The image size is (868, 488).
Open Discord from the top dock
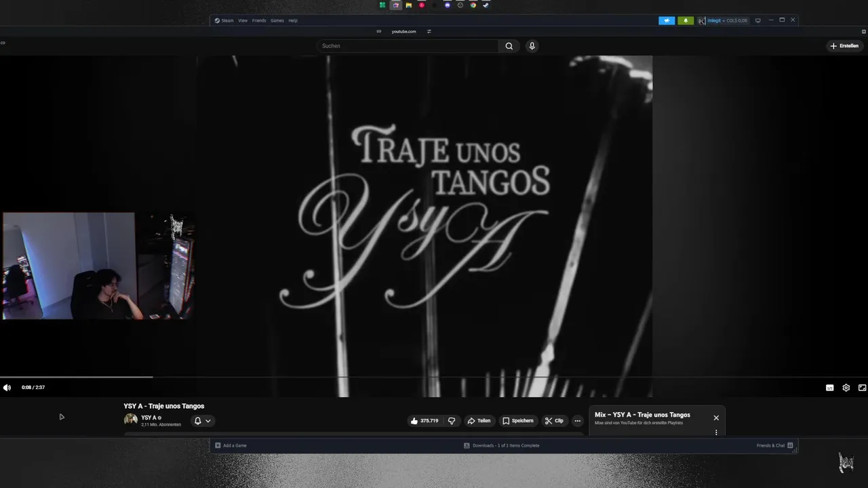pos(448,5)
